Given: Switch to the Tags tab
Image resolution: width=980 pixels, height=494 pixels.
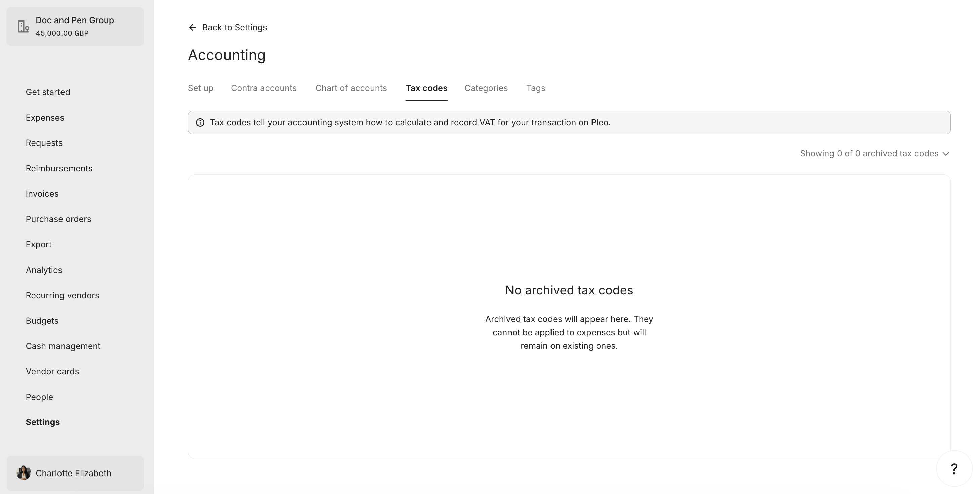Looking at the screenshot, I should [x=536, y=88].
